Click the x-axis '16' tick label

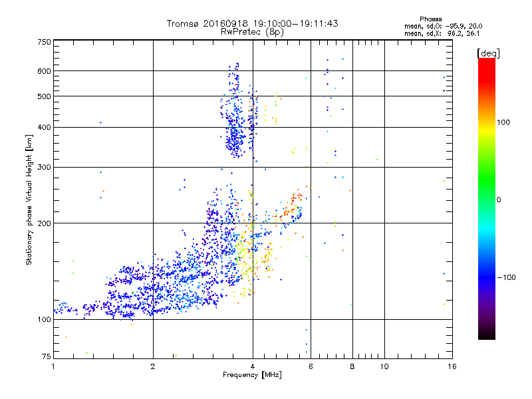pos(452,366)
